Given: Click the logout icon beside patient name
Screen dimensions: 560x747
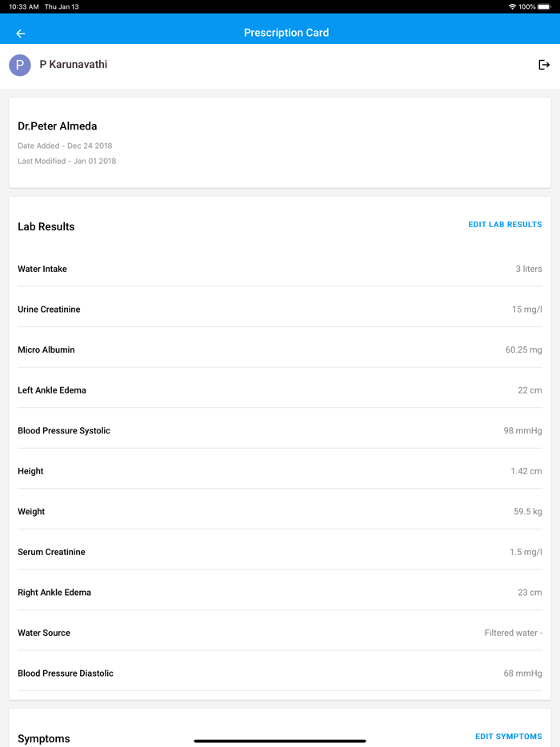Looking at the screenshot, I should (x=544, y=65).
